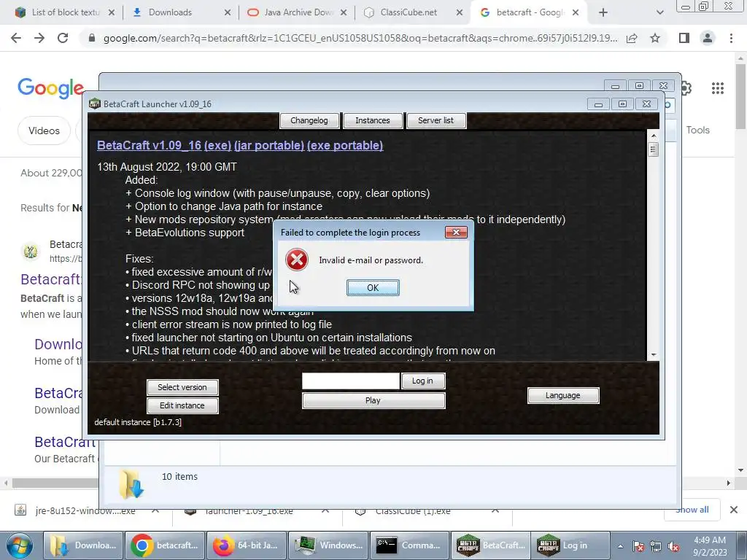747x560 pixels.
Task: Click the changelog scrollbar down arrow
Action: [653, 354]
